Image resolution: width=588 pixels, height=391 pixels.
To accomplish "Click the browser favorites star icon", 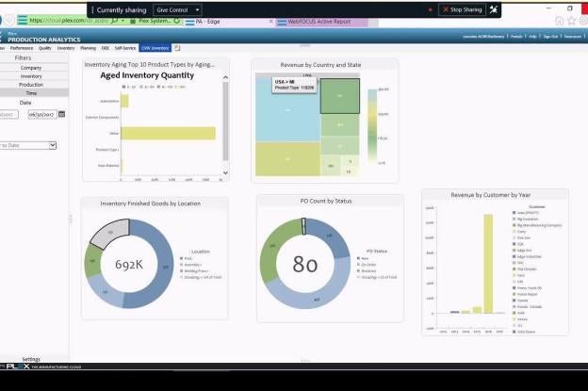I will point(571,21).
